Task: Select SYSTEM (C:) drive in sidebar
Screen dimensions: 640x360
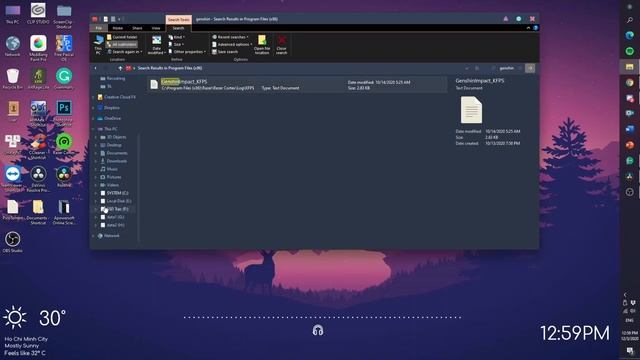Action: (115, 193)
